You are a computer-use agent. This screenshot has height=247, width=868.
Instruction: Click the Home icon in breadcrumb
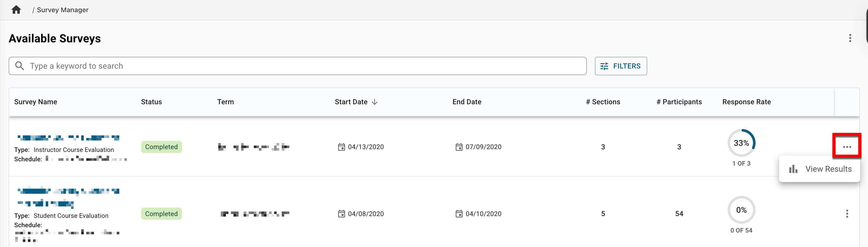(16, 10)
